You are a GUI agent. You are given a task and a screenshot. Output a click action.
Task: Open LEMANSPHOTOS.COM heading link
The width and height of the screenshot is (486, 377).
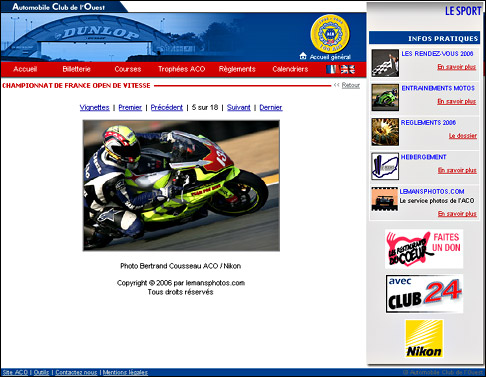click(x=432, y=192)
